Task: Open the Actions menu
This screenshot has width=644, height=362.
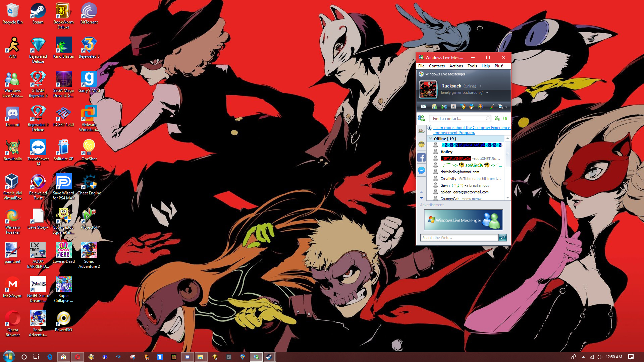Action: click(x=456, y=66)
